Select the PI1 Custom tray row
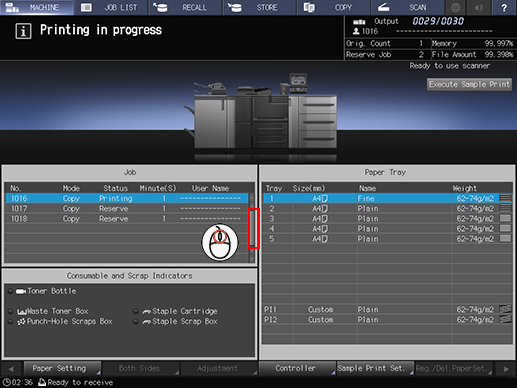 [388, 309]
